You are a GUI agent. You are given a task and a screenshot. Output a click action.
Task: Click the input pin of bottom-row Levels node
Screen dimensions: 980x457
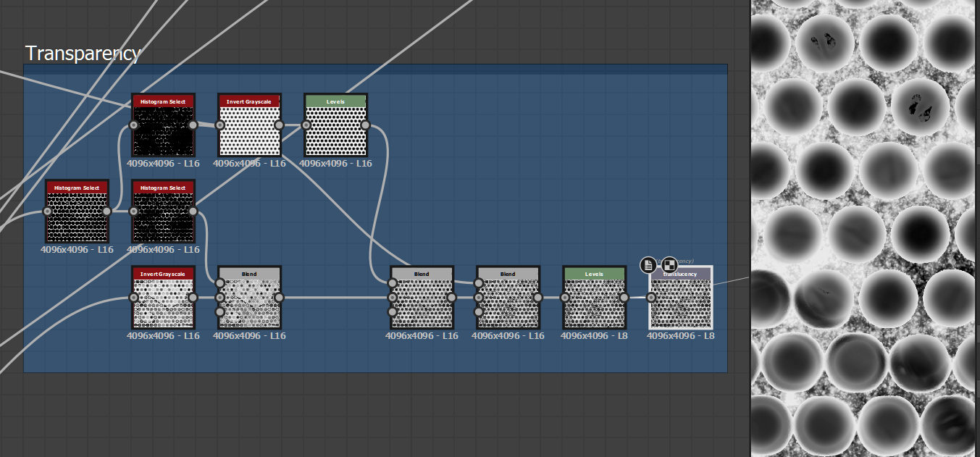(x=565, y=298)
